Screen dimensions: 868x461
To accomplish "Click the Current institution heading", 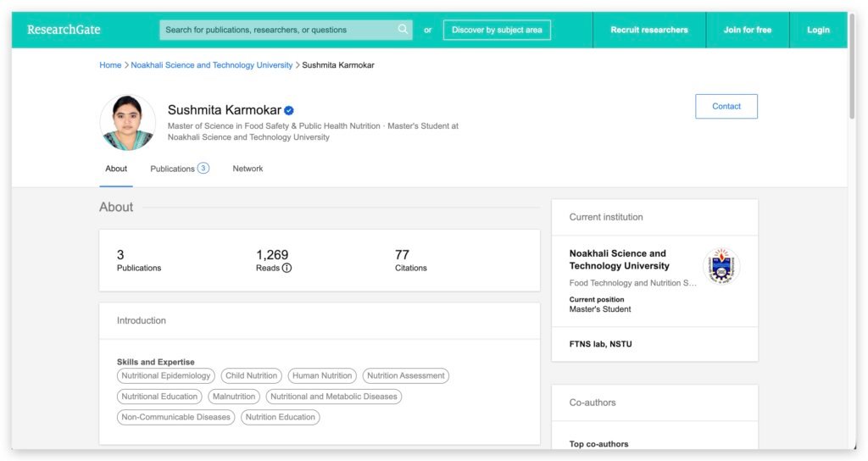I will click(606, 217).
